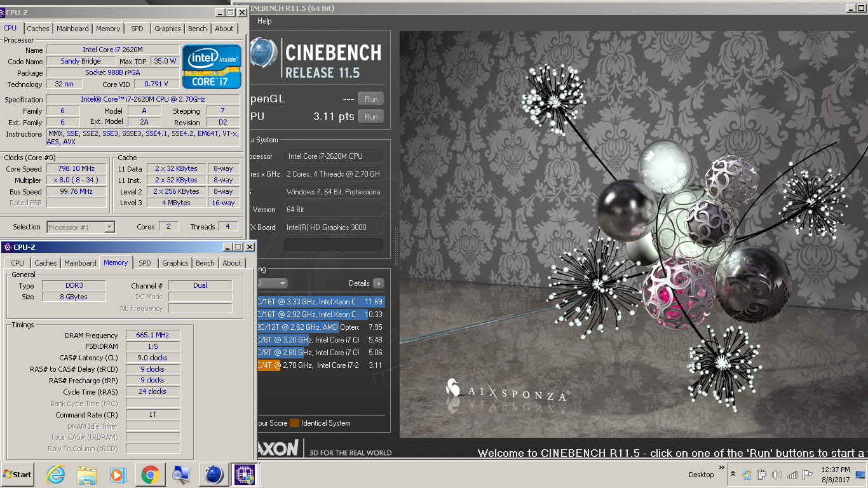
Task: Click the Cinebench sphere logo
Action: (264, 52)
